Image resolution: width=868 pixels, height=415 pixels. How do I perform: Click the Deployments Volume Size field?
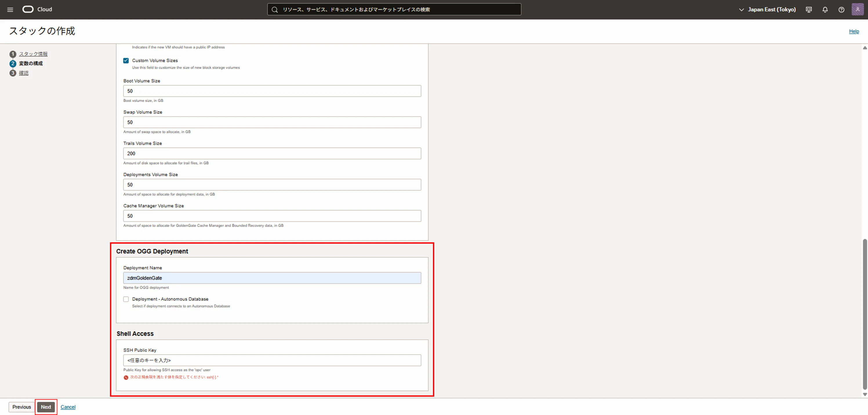pyautogui.click(x=272, y=185)
